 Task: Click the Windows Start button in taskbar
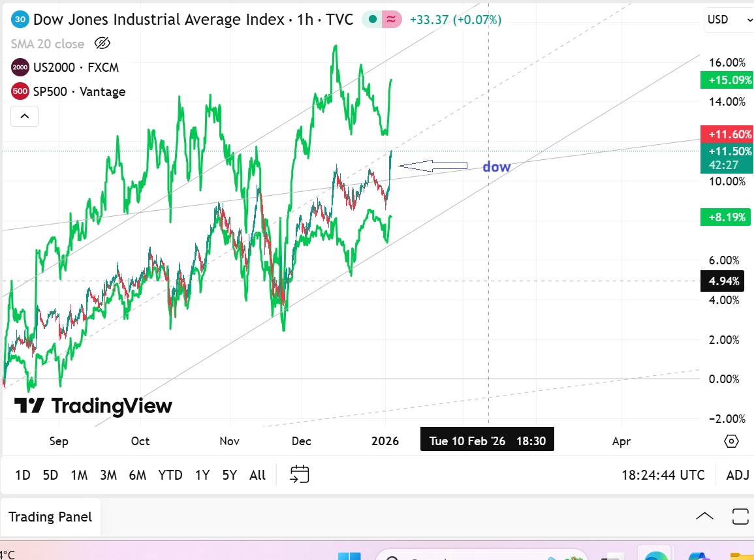[x=349, y=557]
